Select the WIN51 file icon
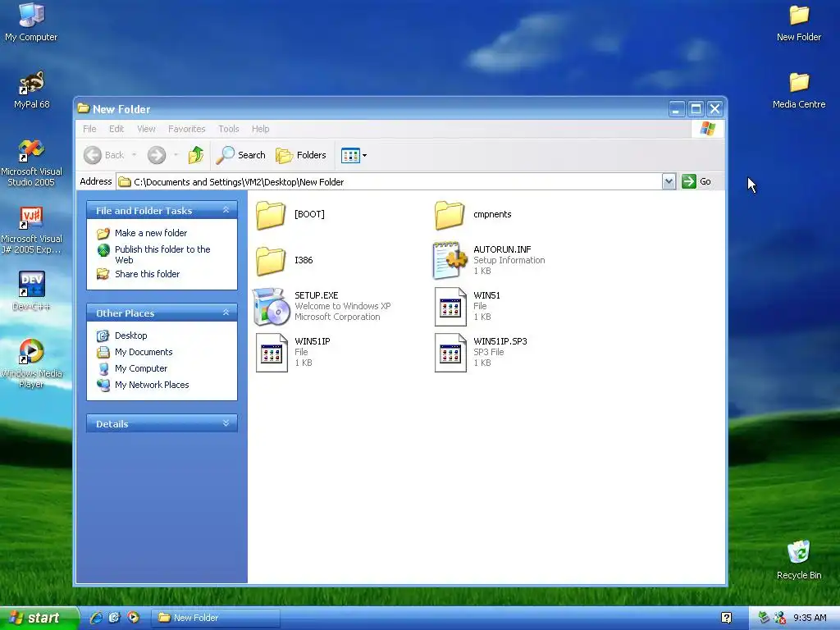The width and height of the screenshot is (840, 630). [x=450, y=307]
